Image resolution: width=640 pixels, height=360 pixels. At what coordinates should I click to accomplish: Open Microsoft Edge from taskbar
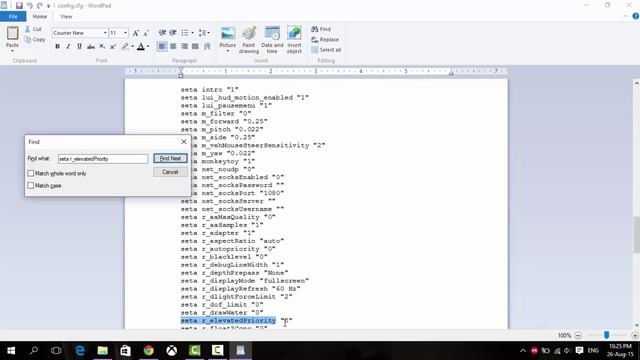pos(80,351)
